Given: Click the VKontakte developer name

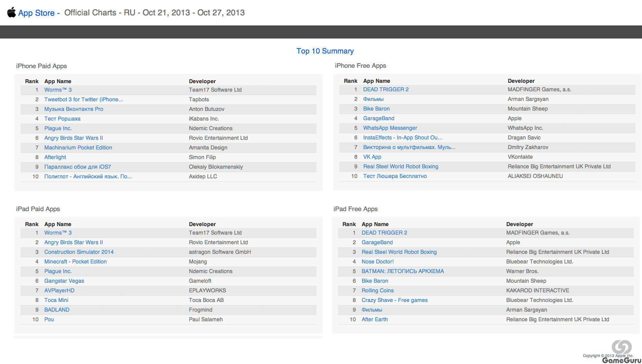Looking at the screenshot, I should [x=520, y=157].
